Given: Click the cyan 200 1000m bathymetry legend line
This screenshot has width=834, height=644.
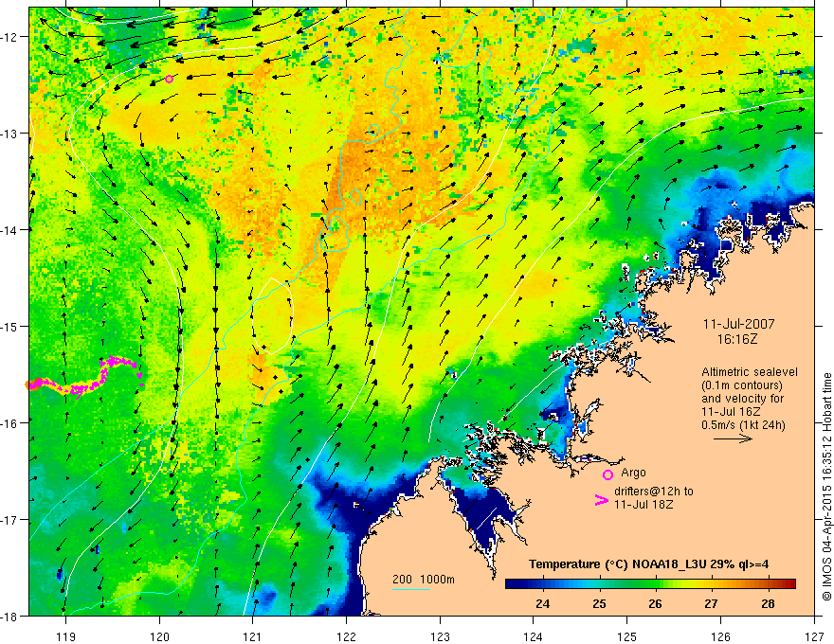Looking at the screenshot, I should tap(411, 589).
